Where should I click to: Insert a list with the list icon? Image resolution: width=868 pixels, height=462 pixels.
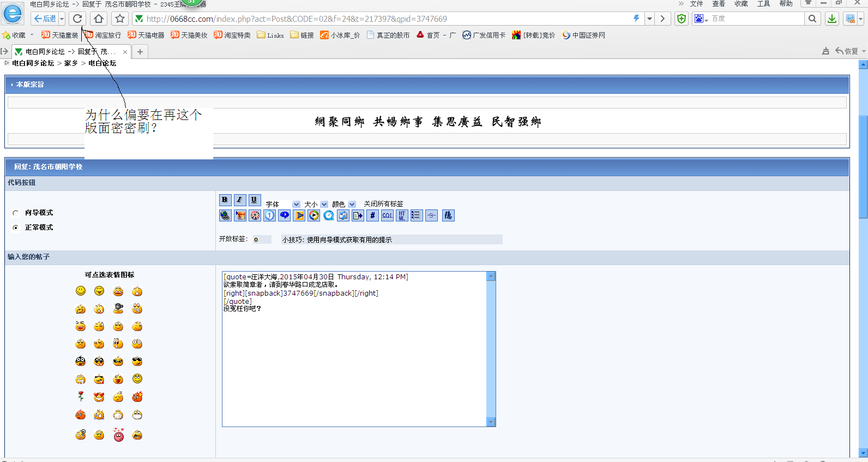pyautogui.click(x=417, y=215)
